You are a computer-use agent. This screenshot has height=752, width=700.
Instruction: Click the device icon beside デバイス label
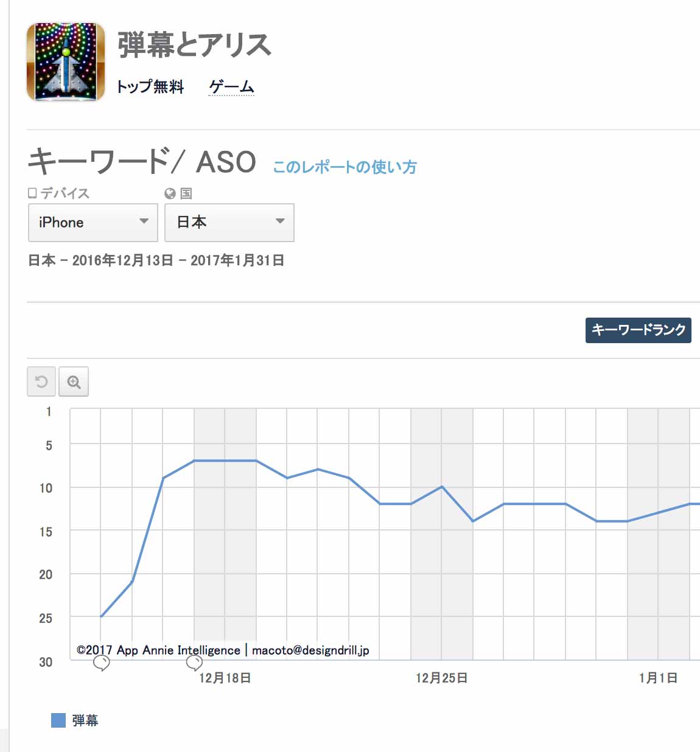point(33,193)
